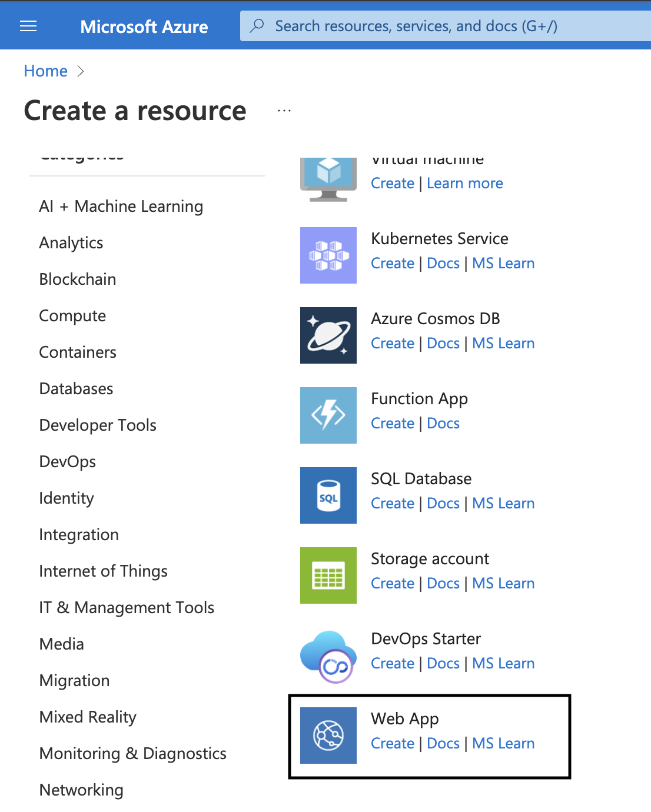
Task: Open the hamburger portal menu
Action: pos(28,26)
